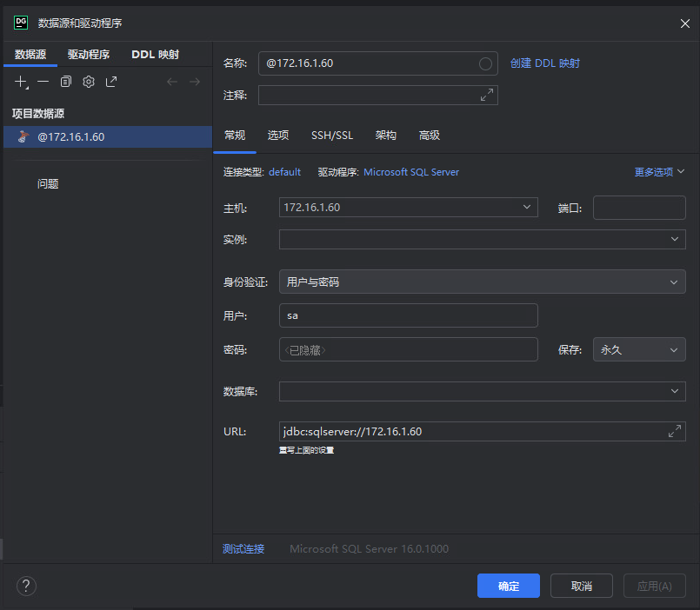Click into the 端口 port field
Image resolution: width=700 pixels, height=610 pixels.
639,208
